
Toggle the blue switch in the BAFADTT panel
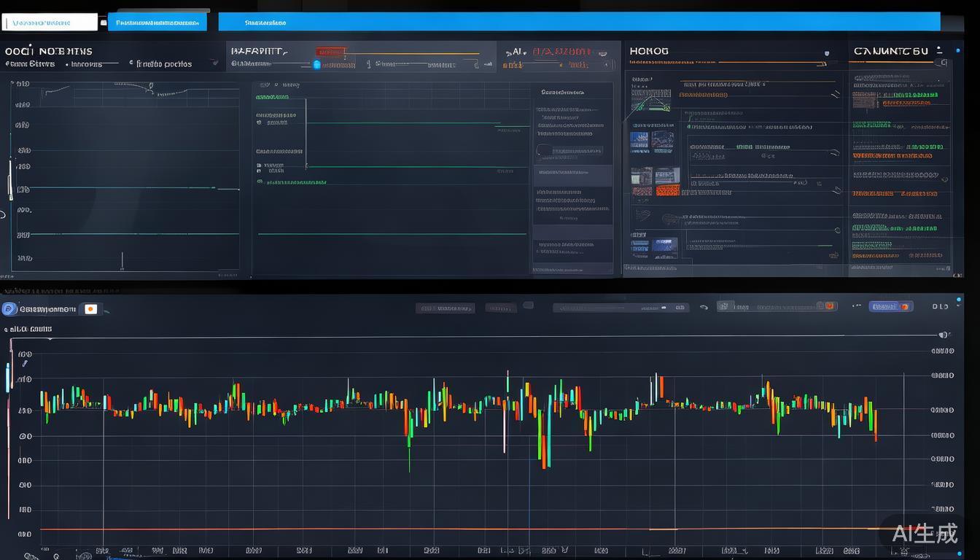pyautogui.click(x=316, y=64)
